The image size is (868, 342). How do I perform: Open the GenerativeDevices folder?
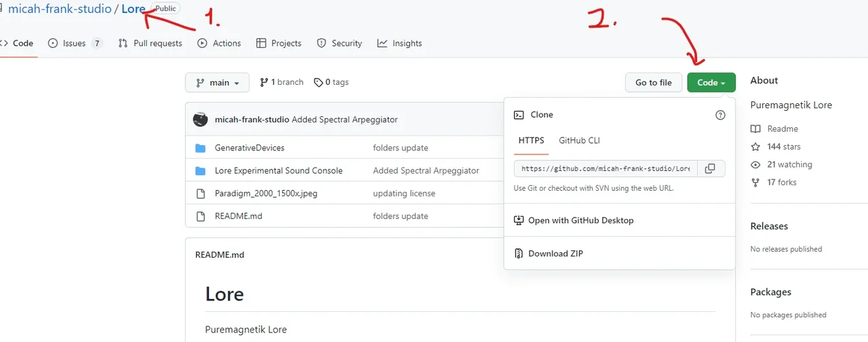click(249, 148)
